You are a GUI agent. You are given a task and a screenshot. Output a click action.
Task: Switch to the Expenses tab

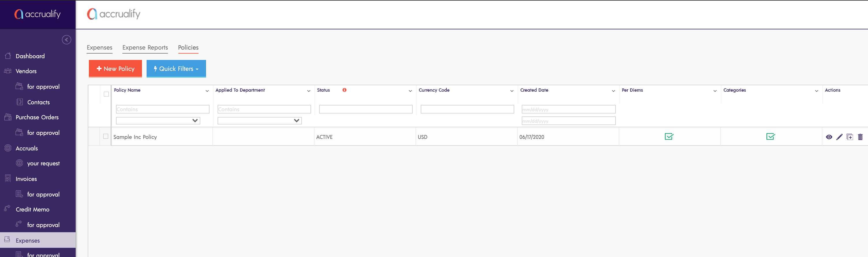tap(99, 48)
